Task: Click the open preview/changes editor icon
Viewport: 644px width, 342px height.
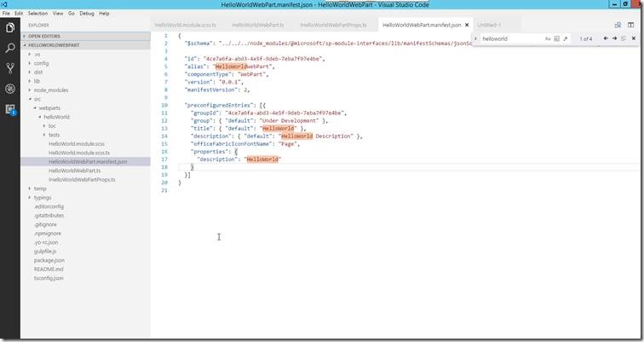Action: [x=618, y=25]
